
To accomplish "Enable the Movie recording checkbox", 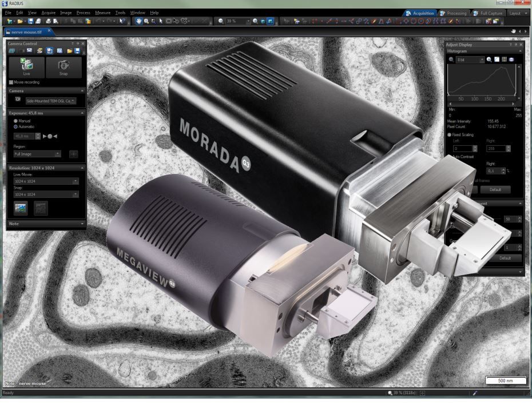I will click(11, 82).
